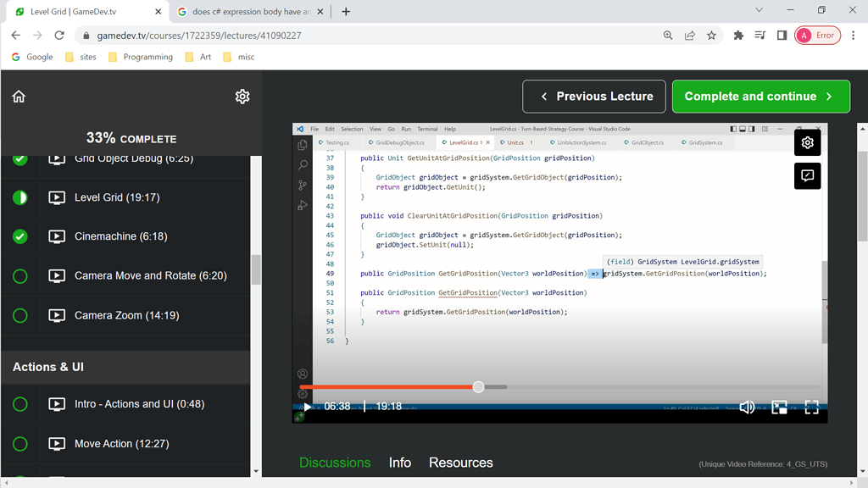Select the Resources tab below the video

(x=460, y=463)
